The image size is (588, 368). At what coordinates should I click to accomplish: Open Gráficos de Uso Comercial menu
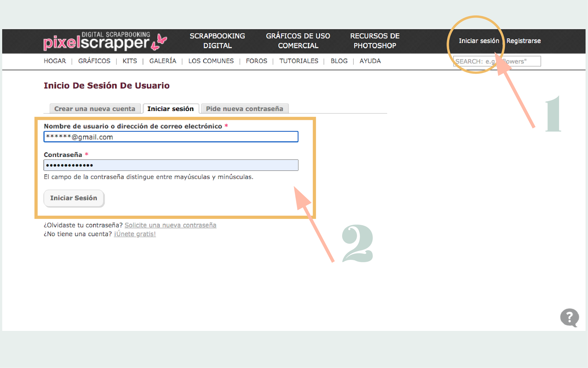click(298, 41)
